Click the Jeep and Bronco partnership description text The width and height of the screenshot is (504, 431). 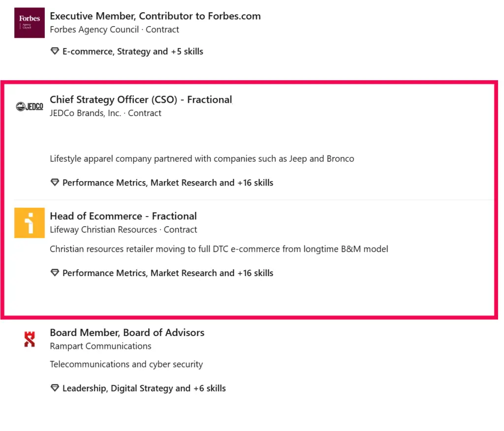202,158
